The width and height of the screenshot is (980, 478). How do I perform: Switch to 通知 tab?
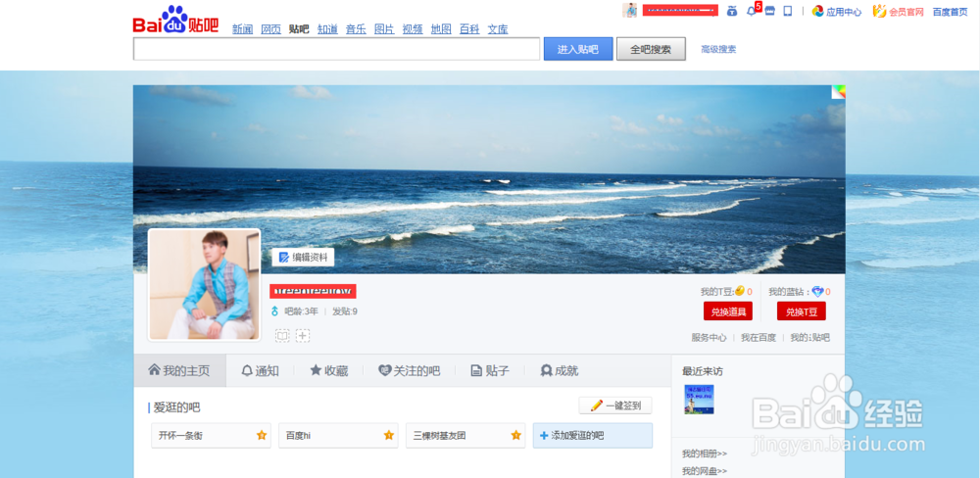click(x=260, y=370)
